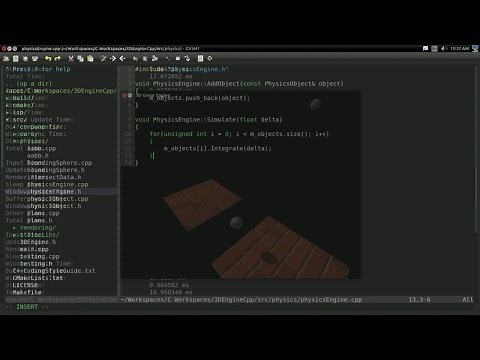This screenshot has width=480, height=360.
Task: Open intersectData.h in the tree
Action: 54,177
